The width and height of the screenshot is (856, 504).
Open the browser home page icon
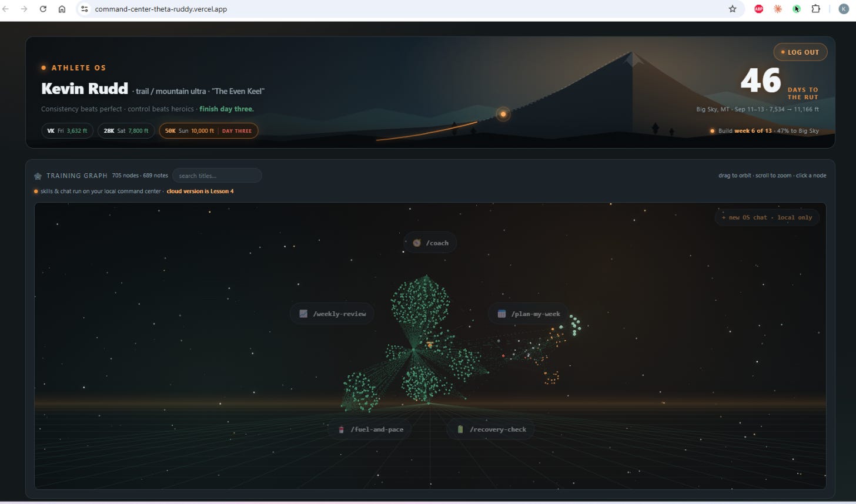coord(62,9)
